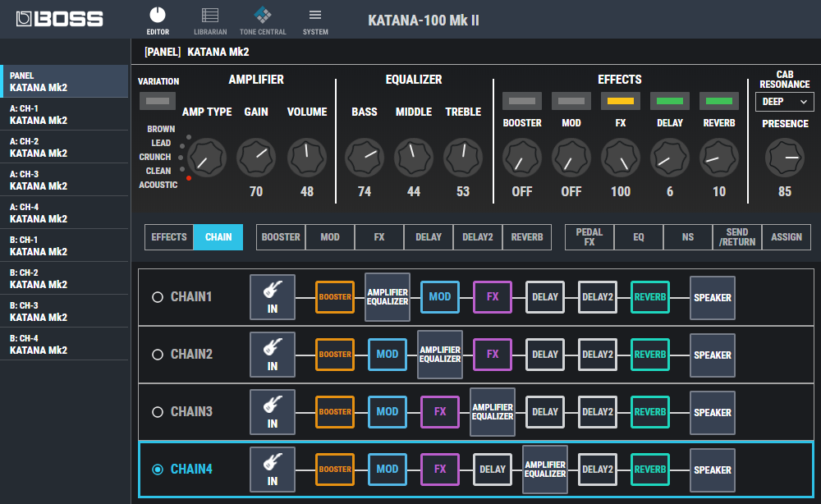Select Amplifier Equalizer block in CHAIN3
Image resolution: width=821 pixels, height=504 pixels.
point(492,412)
